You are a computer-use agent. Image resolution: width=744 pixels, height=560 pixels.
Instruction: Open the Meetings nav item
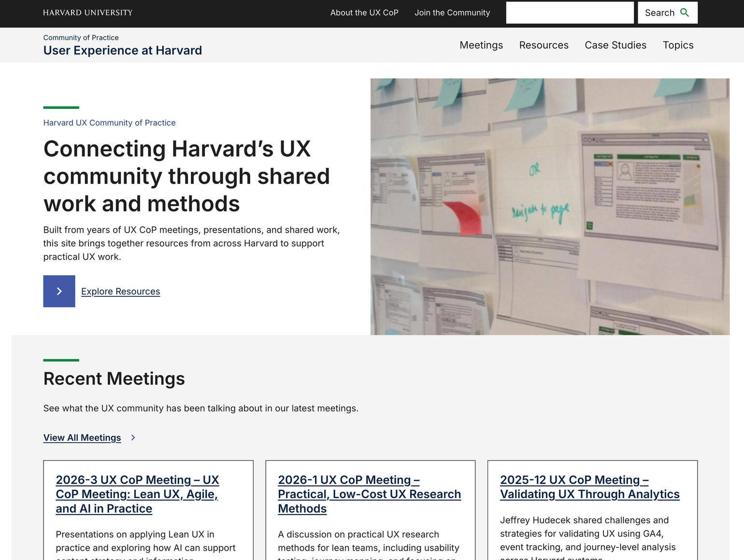pyautogui.click(x=481, y=45)
